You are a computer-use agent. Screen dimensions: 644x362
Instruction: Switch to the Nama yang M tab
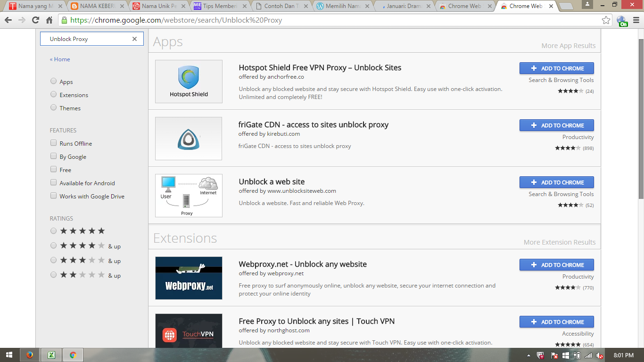pos(34,6)
